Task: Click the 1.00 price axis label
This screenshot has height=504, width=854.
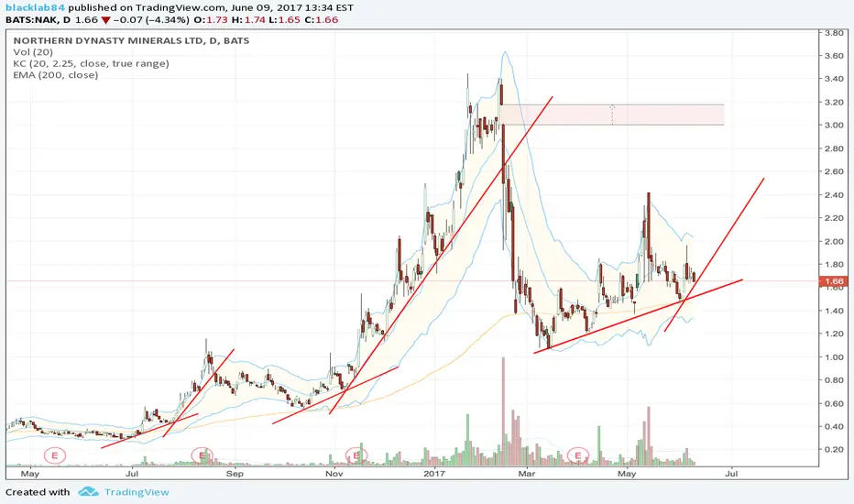Action: pyautogui.click(x=834, y=357)
